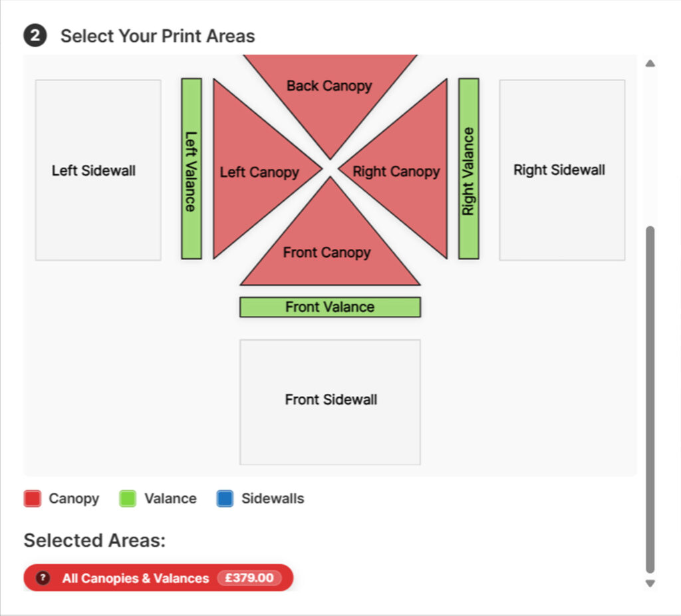Click the blue Sidewalls legend swatch
681x616 pixels.
(225, 499)
